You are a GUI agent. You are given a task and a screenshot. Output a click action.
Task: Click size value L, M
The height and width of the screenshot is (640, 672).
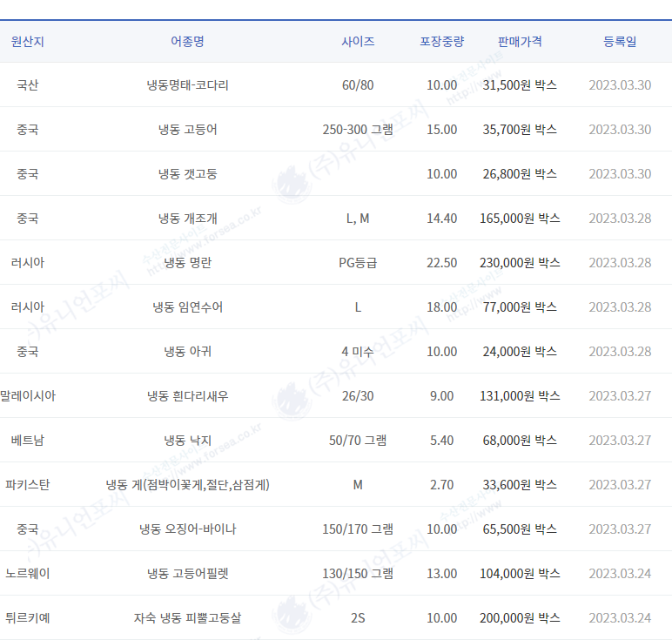click(x=358, y=219)
